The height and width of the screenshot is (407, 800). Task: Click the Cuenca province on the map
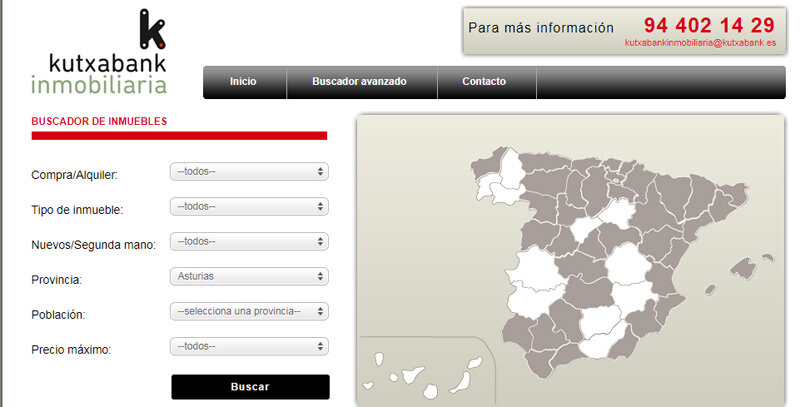coord(630,264)
